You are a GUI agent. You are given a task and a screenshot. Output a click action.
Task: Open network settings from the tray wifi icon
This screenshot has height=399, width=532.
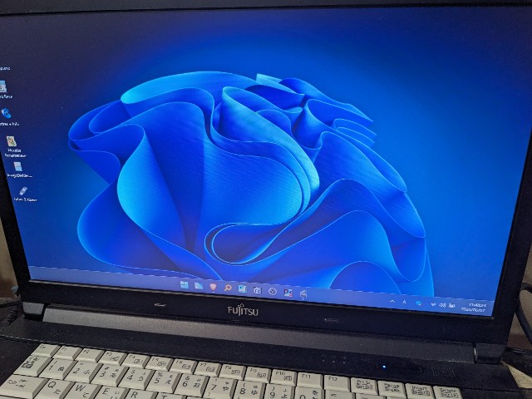point(433,304)
